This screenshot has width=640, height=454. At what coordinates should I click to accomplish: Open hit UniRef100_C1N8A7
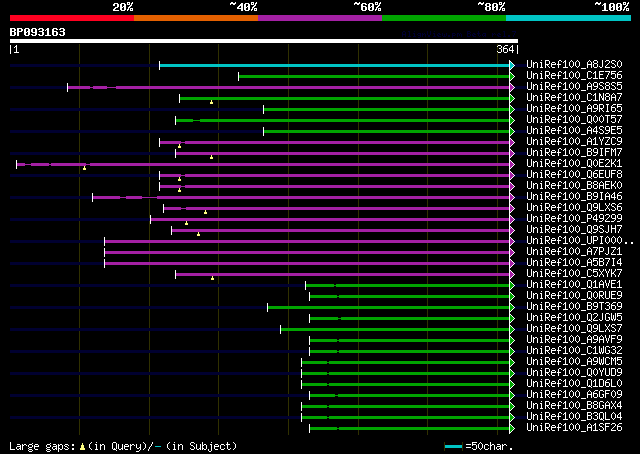point(574,98)
